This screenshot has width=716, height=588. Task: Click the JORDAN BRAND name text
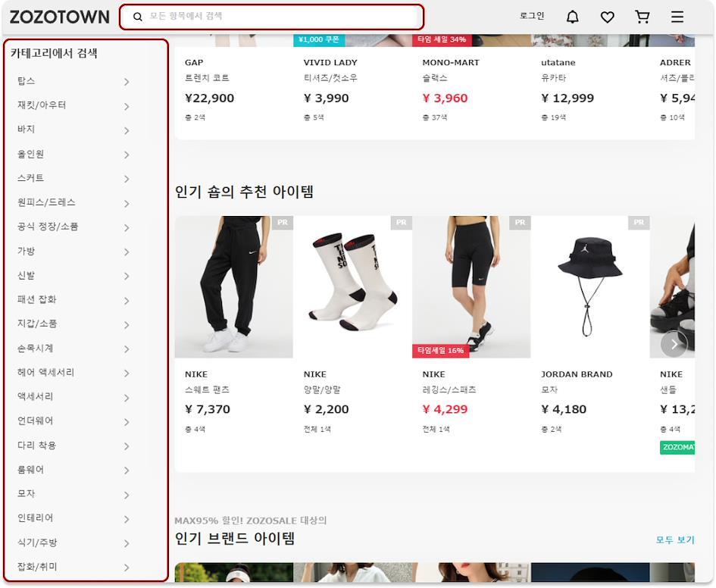(577, 374)
